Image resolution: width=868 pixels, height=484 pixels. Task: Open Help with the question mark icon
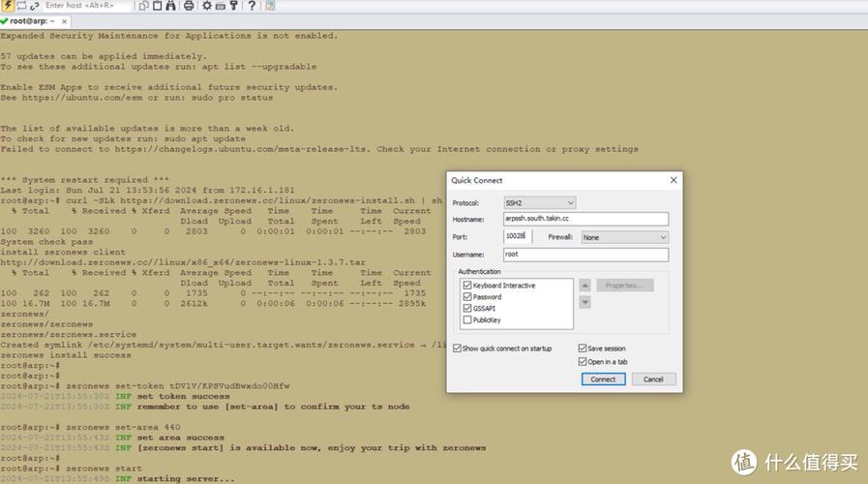click(251, 6)
